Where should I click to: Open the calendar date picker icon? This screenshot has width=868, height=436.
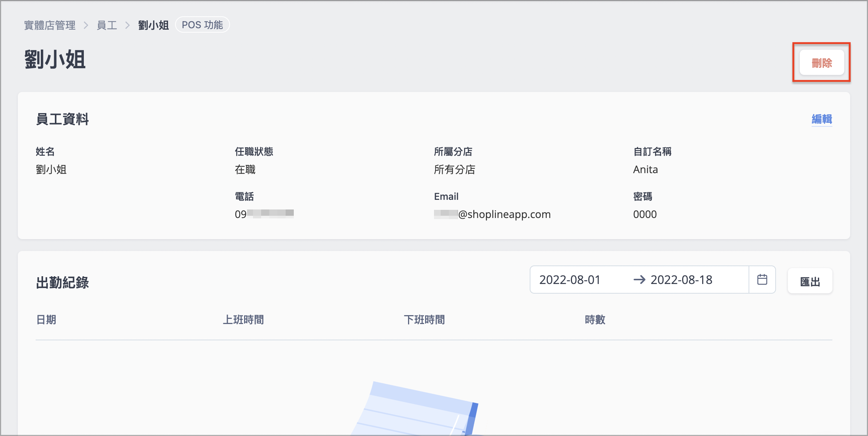762,280
